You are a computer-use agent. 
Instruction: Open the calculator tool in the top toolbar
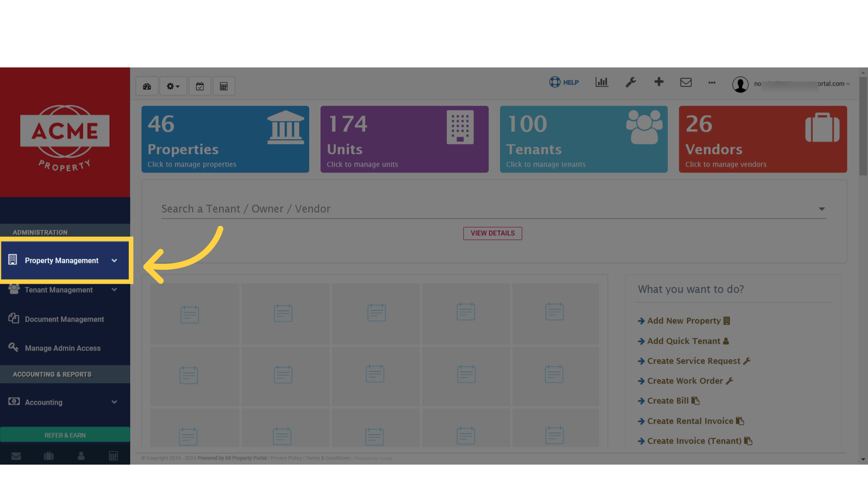tap(224, 85)
